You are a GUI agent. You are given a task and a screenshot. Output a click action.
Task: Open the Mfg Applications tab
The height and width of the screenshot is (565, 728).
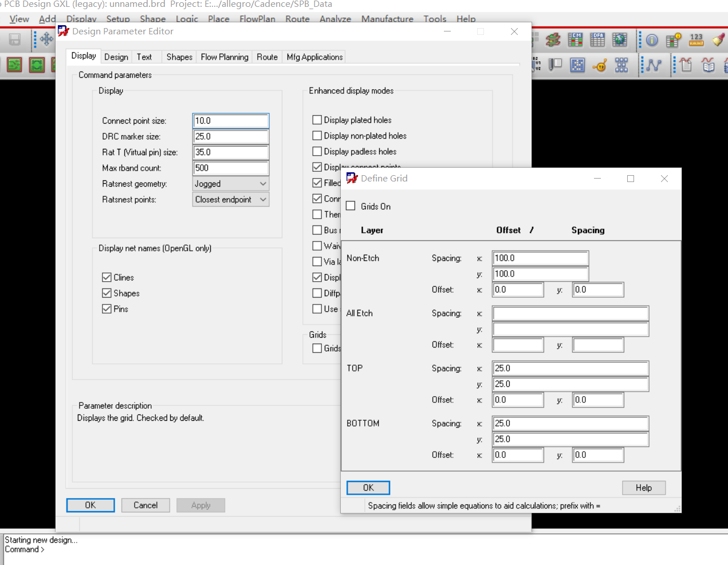314,57
